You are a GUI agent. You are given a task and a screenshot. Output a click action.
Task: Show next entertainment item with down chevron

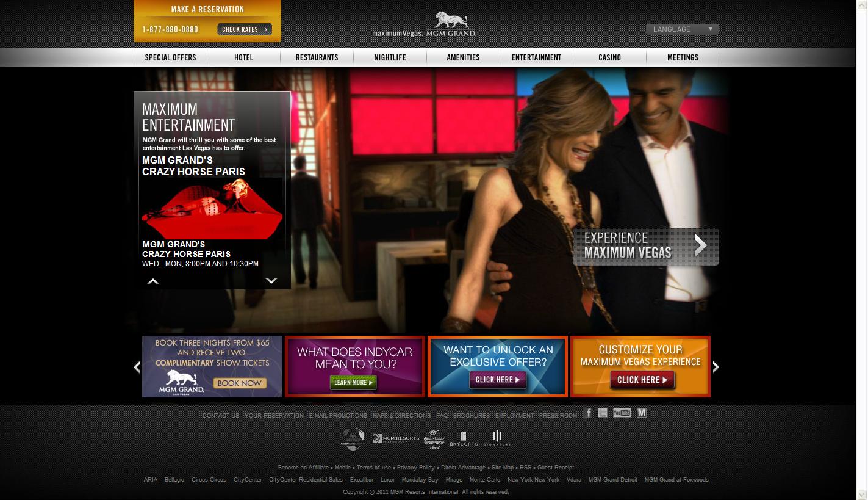point(271,281)
